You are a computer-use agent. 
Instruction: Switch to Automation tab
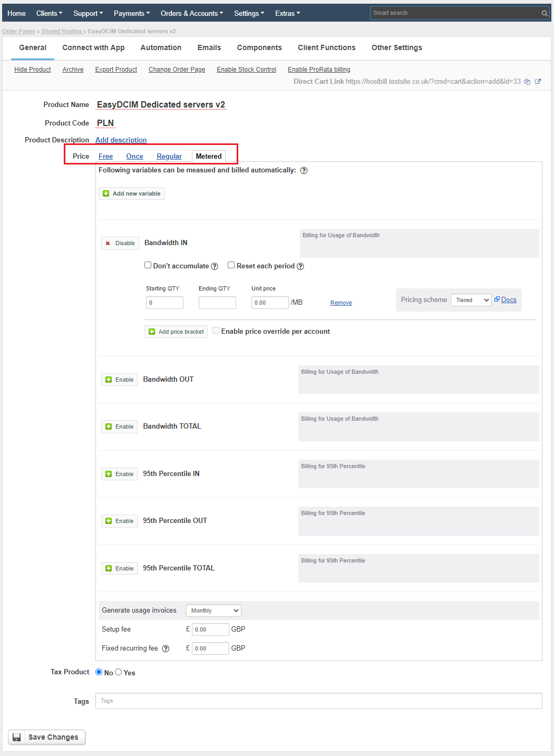161,47
